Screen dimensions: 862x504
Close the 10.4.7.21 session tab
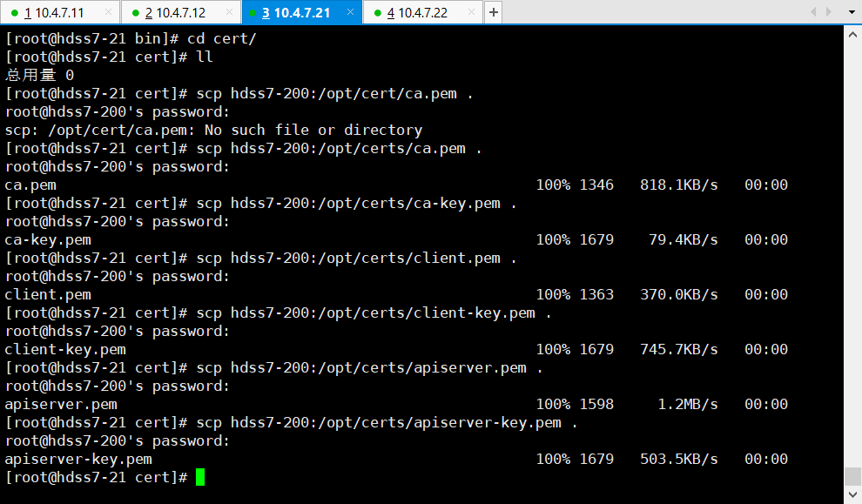[x=349, y=12]
